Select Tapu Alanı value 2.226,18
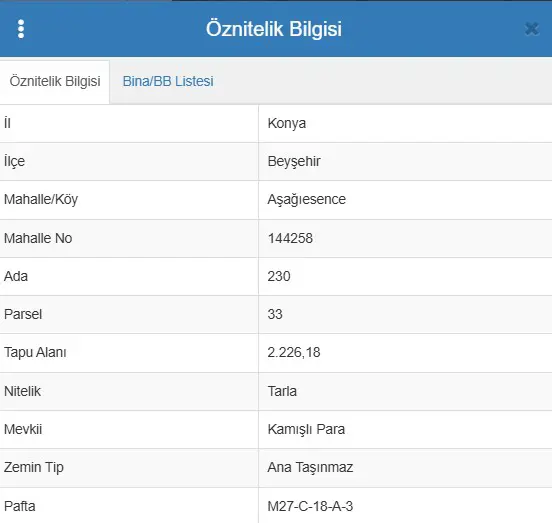Screen dimensions: 552x523 294,352
